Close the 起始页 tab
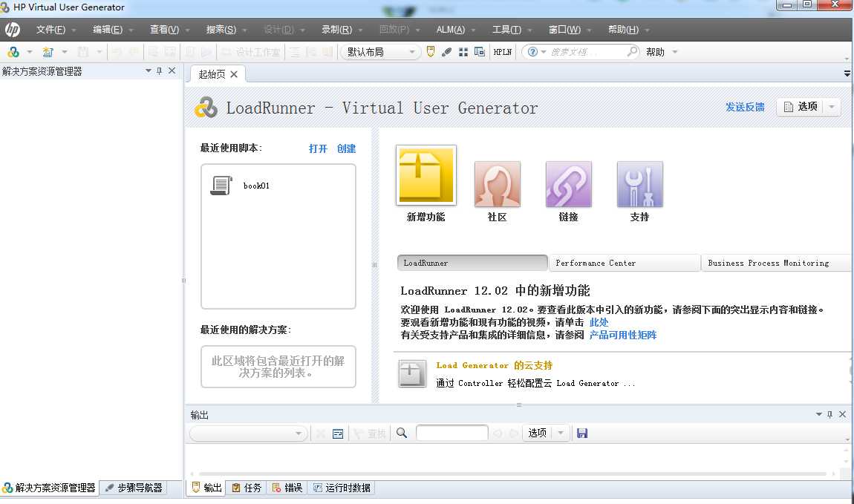Image resolution: width=854 pixels, height=504 pixels. pyautogui.click(x=234, y=74)
